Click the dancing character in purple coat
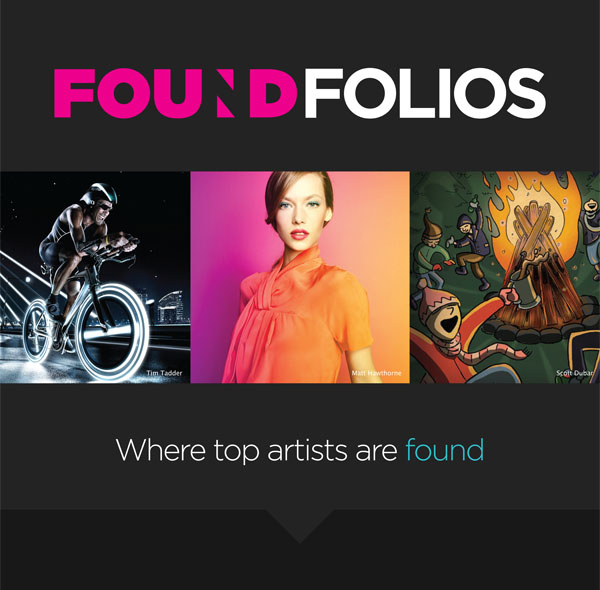 pyautogui.click(x=471, y=248)
